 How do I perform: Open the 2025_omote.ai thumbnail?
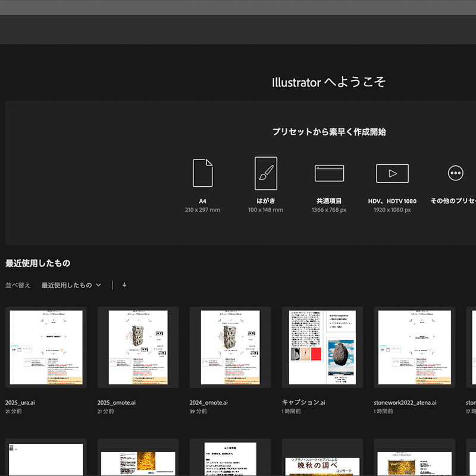(138, 347)
